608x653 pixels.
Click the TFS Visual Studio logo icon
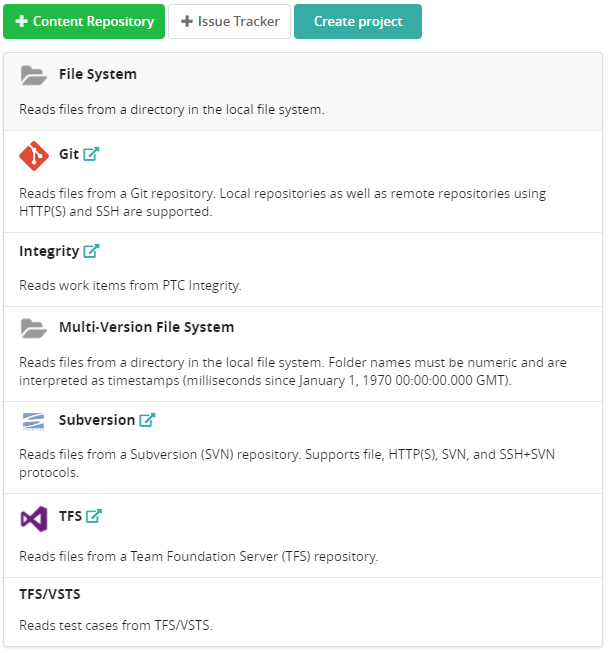34,518
